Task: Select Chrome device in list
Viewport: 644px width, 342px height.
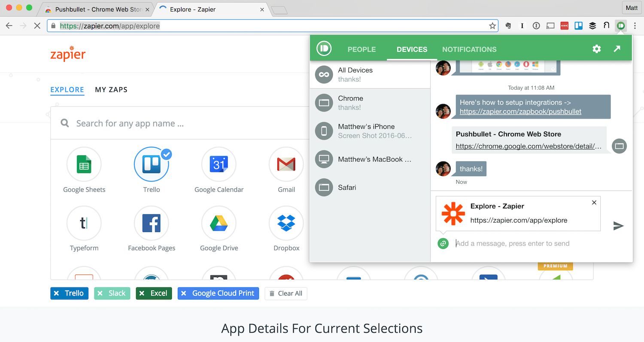Action: 370,103
